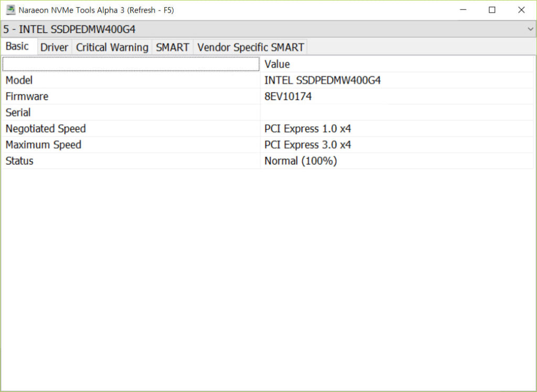This screenshot has width=537, height=392.
Task: Select the Status row label
Action: tap(19, 161)
